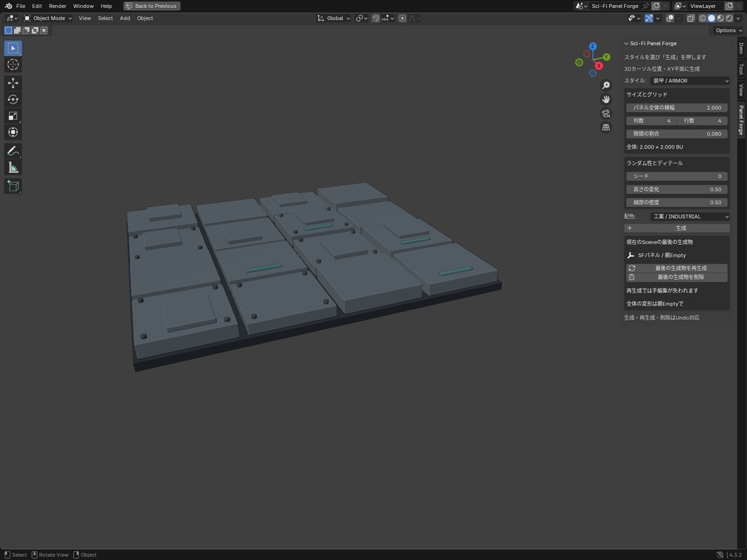Click the regenerate refresh icon
747x560 pixels.
point(632,268)
